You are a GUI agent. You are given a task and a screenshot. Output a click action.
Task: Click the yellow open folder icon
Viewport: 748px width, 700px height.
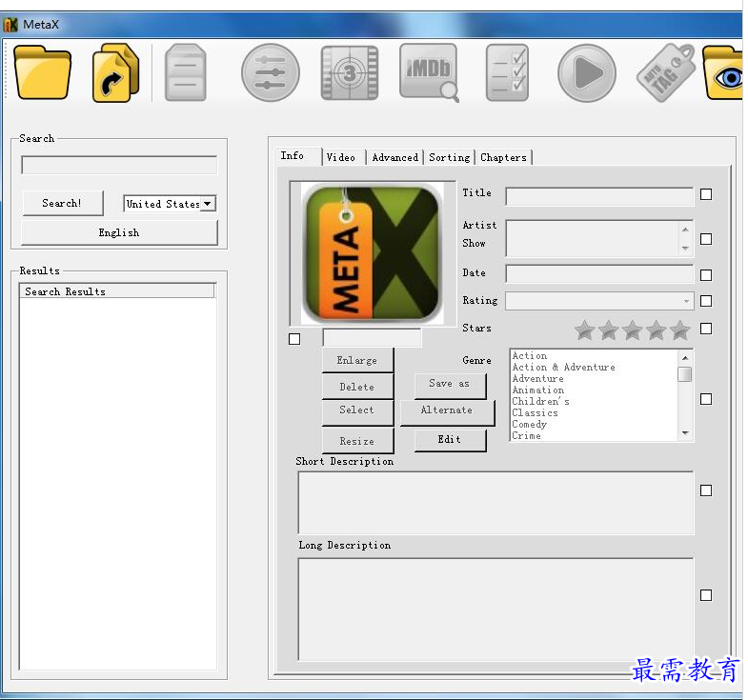42,72
